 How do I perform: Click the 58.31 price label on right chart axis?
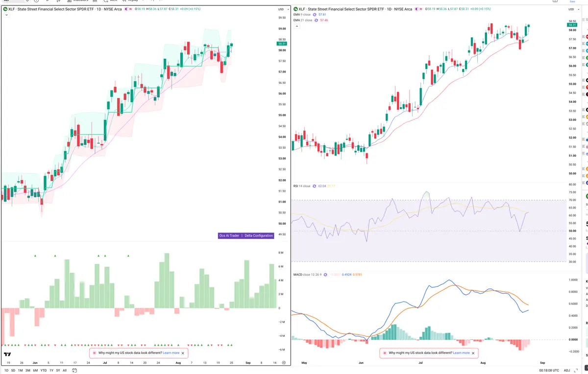pyautogui.click(x=571, y=24)
